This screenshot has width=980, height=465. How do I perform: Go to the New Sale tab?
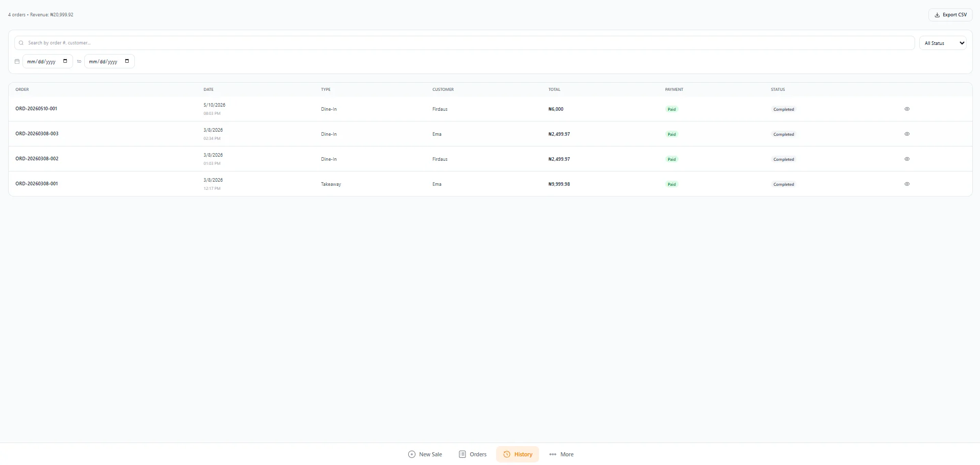(425, 454)
